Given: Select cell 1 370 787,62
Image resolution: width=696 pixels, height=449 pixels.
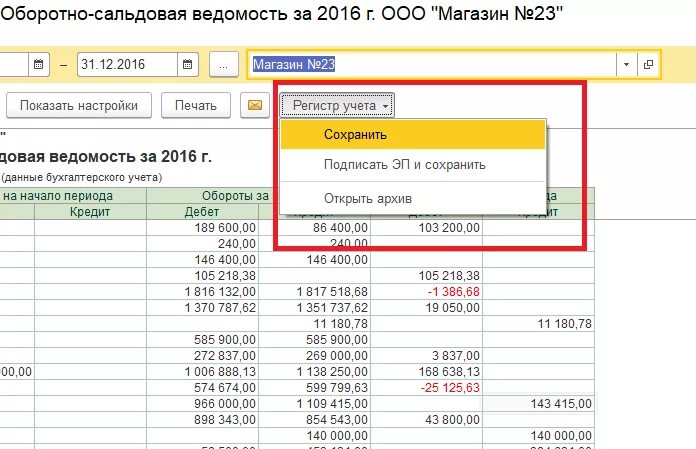Looking at the screenshot, I should 202,307.
